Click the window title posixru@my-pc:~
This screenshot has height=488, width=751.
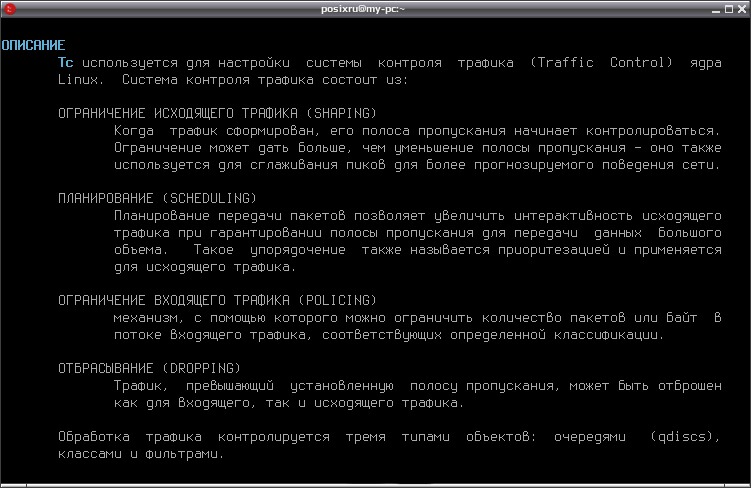(x=363, y=9)
